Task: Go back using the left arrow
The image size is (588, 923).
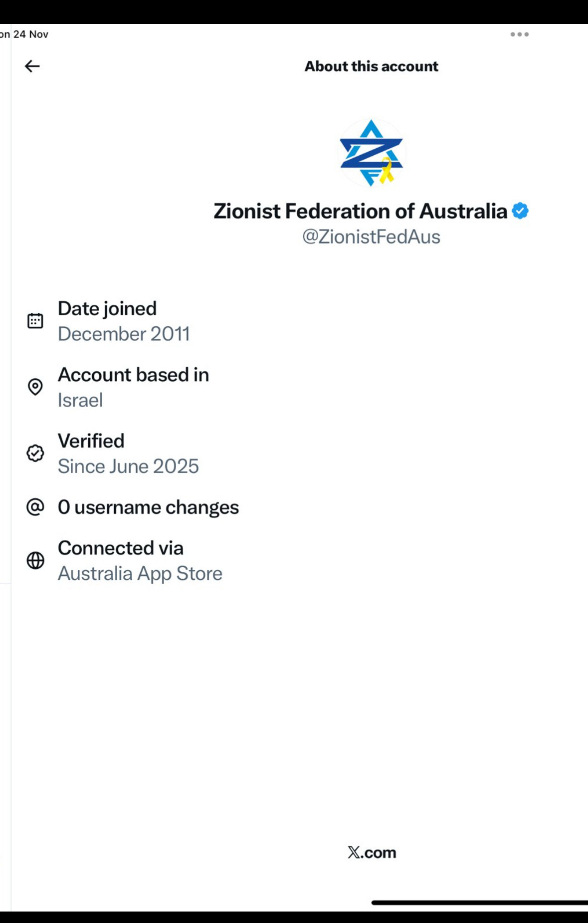Action: [32, 66]
